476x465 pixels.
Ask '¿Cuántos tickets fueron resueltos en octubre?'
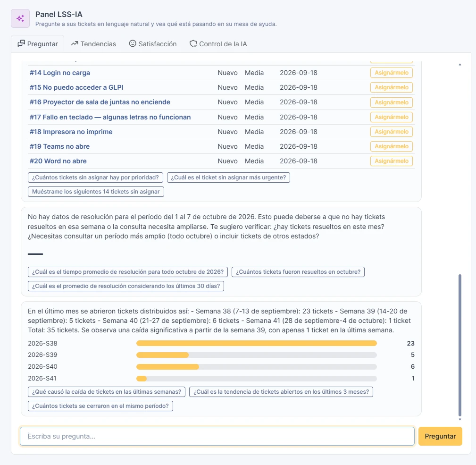point(298,272)
